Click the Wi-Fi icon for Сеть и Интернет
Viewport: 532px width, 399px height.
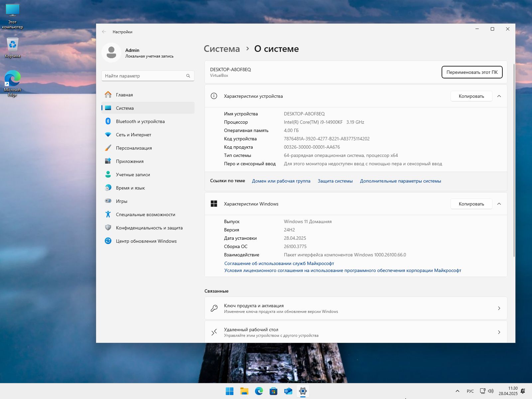pyautogui.click(x=108, y=135)
